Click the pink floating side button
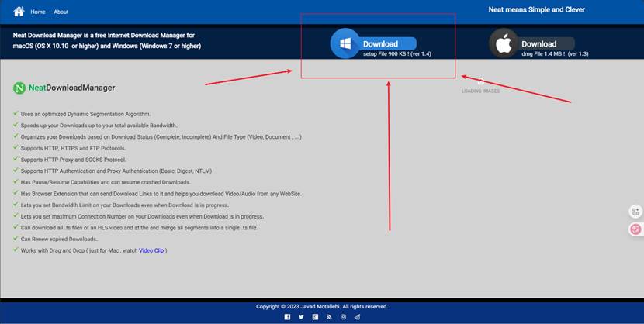This screenshot has width=644, height=324. [635, 229]
